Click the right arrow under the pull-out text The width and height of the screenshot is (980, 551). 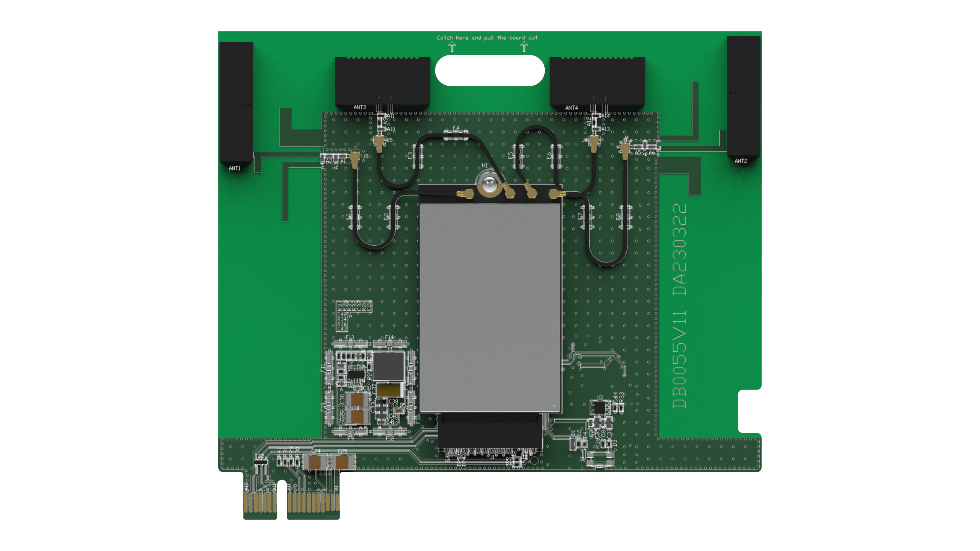click(524, 47)
